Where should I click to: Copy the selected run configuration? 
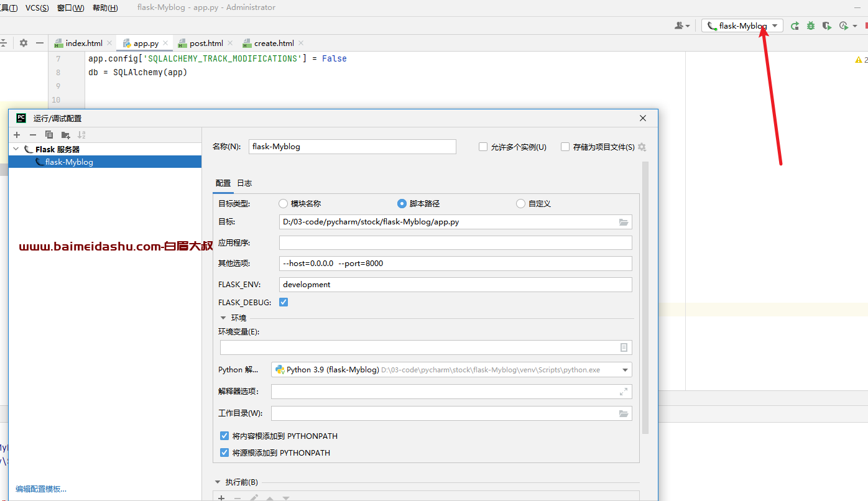click(x=49, y=135)
